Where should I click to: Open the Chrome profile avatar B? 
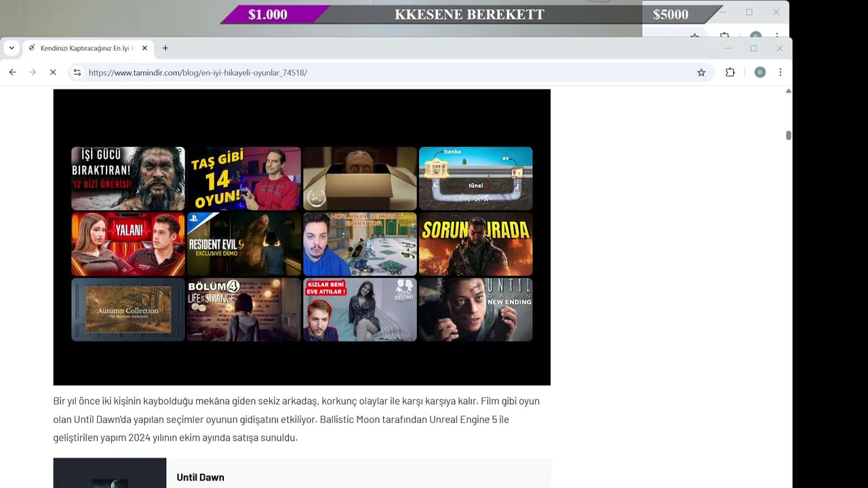click(x=760, y=73)
